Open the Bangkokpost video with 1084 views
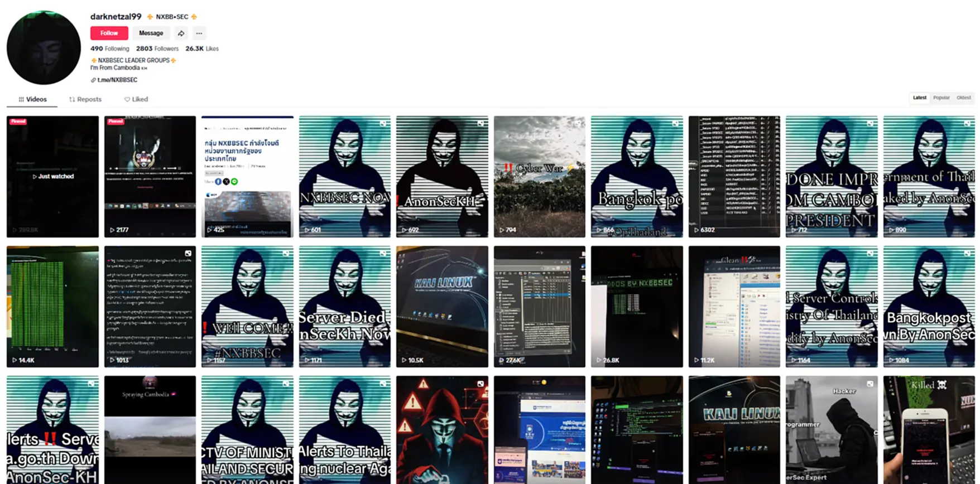Viewport: 980px width, 484px height. point(929,307)
